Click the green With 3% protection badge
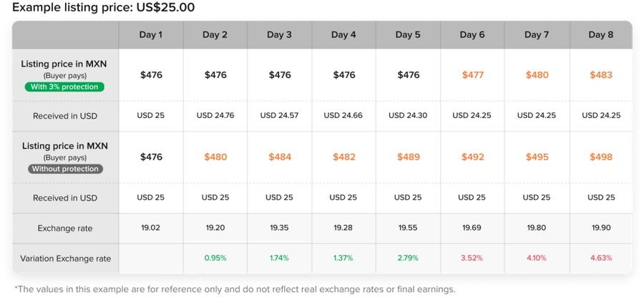The image size is (644, 297). [x=65, y=87]
